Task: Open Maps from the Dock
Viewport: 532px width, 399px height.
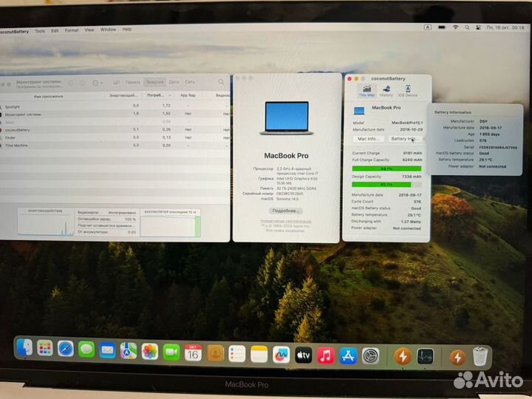Action: pos(129,350)
